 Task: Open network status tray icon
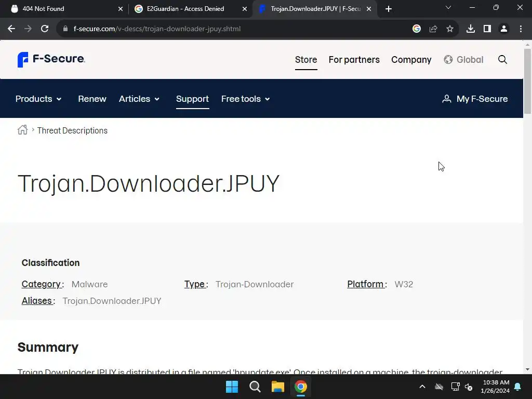(455, 387)
